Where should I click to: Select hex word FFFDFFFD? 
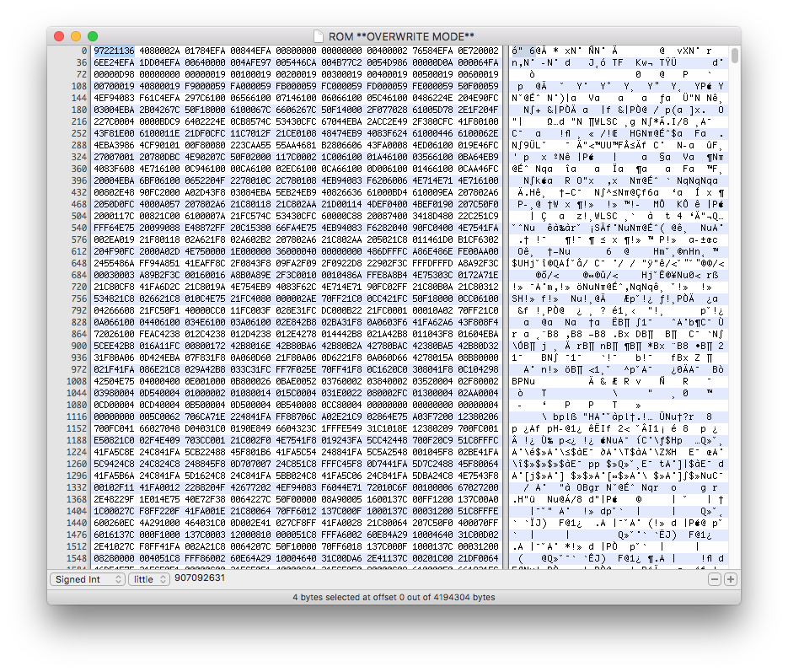click(432, 263)
